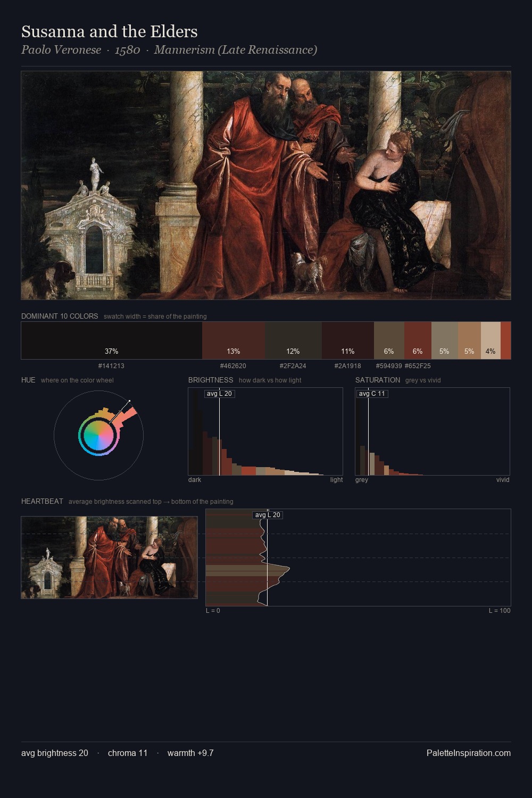532x798 pixels.
Task: Click the 'SATURATION' section heading
Action: pos(378,380)
